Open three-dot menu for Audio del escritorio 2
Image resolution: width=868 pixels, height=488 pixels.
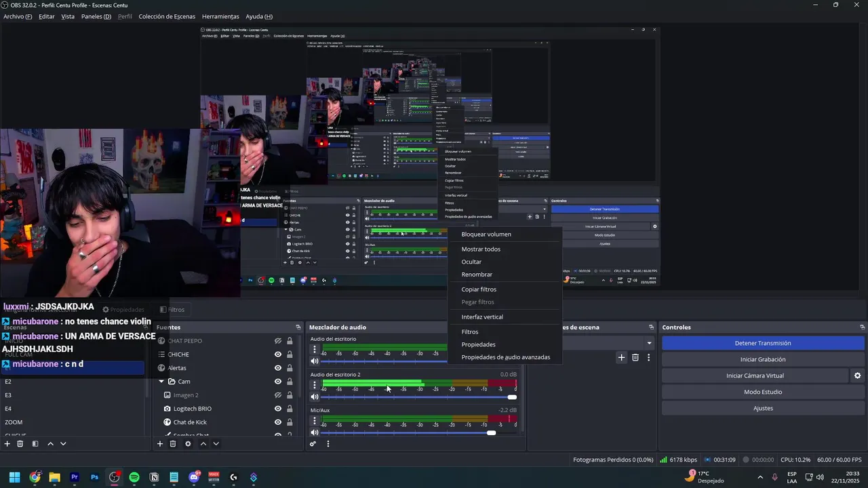314,385
